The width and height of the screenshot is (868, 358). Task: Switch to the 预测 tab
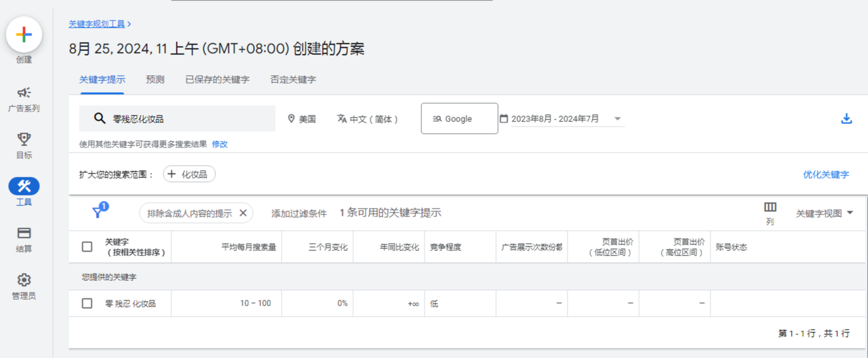tap(155, 80)
